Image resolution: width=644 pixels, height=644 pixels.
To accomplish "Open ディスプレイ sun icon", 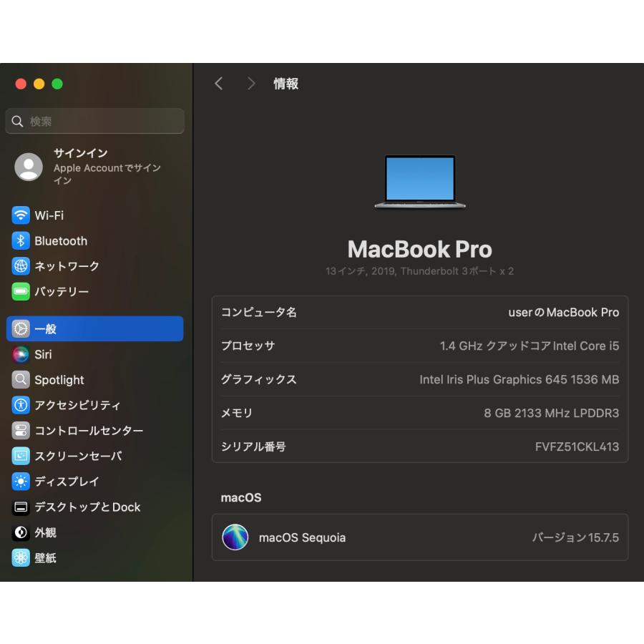I will [21, 482].
